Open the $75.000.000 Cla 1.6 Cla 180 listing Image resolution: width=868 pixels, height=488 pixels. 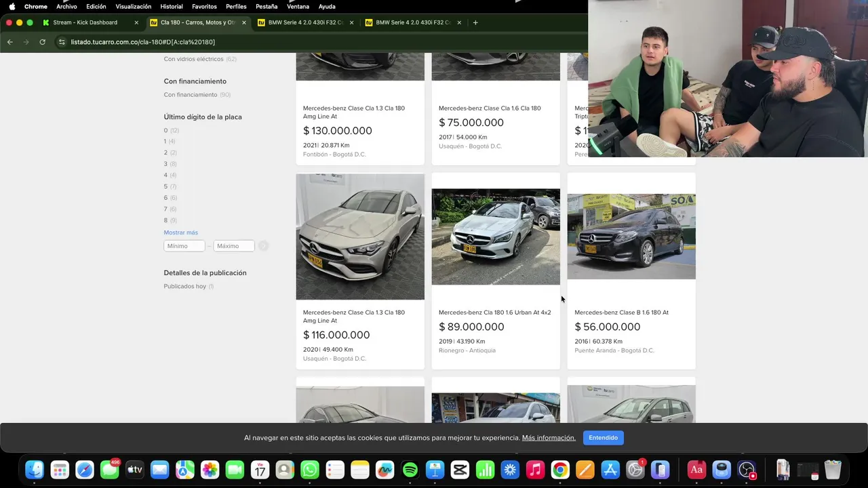(490, 108)
